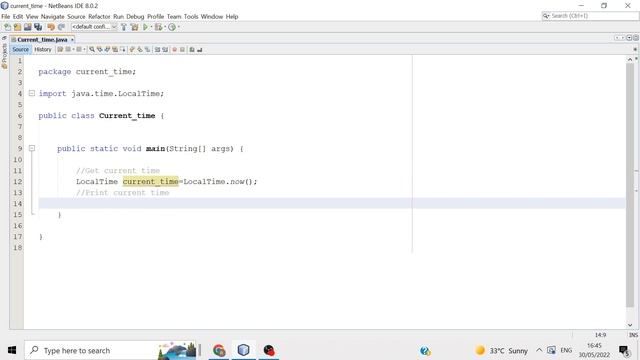Click the ENG language indicator
Screen dimensions: 640x360
pos(566,350)
